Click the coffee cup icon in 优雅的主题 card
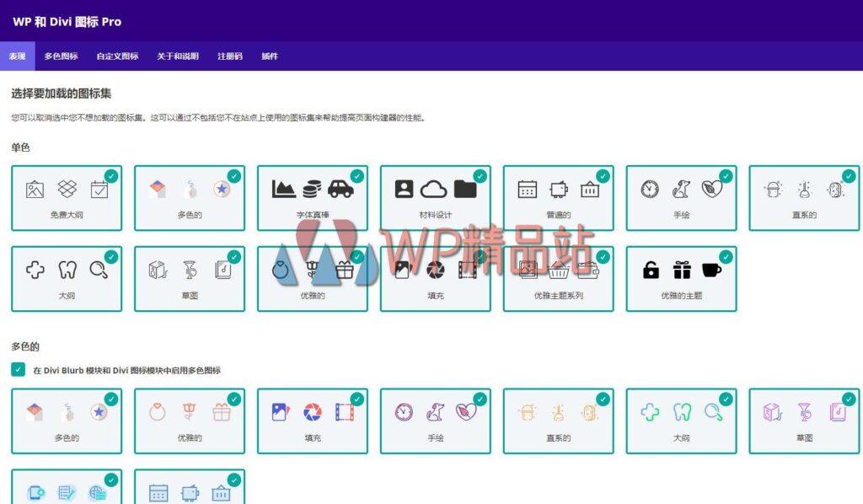The image size is (863, 504). click(713, 270)
